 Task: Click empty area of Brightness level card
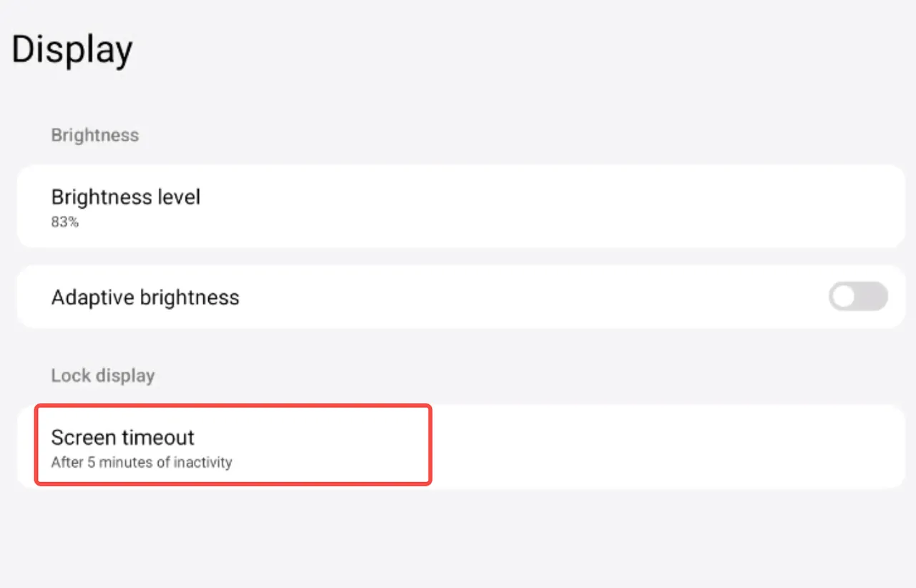pos(572,206)
